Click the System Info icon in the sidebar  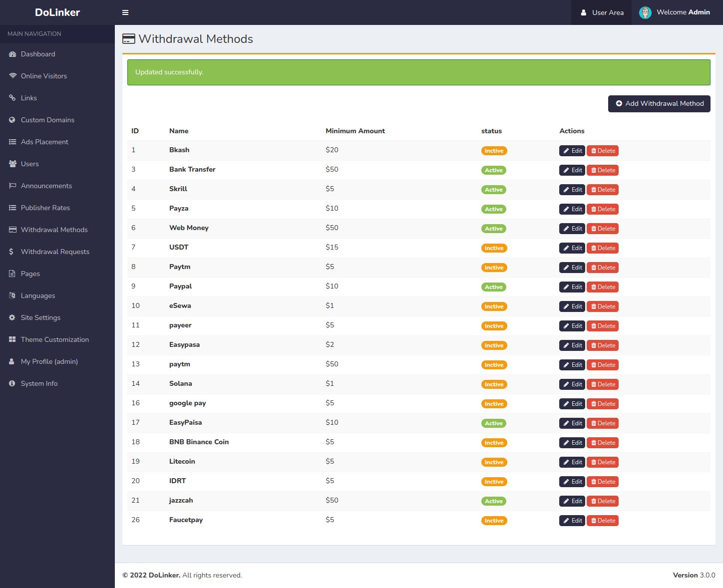[12, 383]
